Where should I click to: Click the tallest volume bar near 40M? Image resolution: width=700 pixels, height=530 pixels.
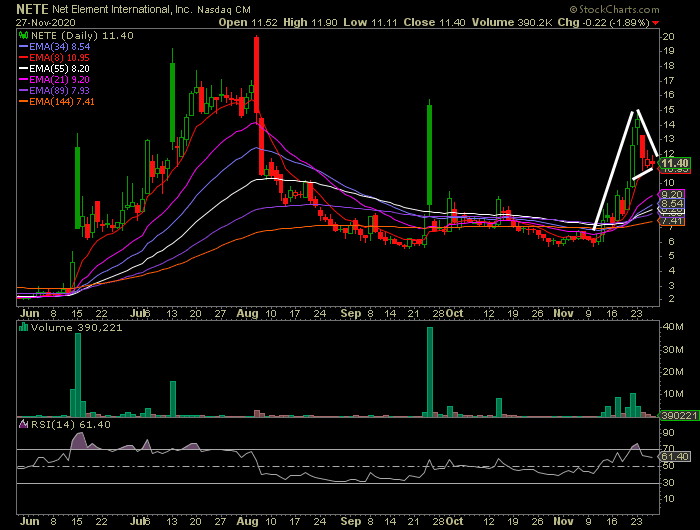coord(430,372)
